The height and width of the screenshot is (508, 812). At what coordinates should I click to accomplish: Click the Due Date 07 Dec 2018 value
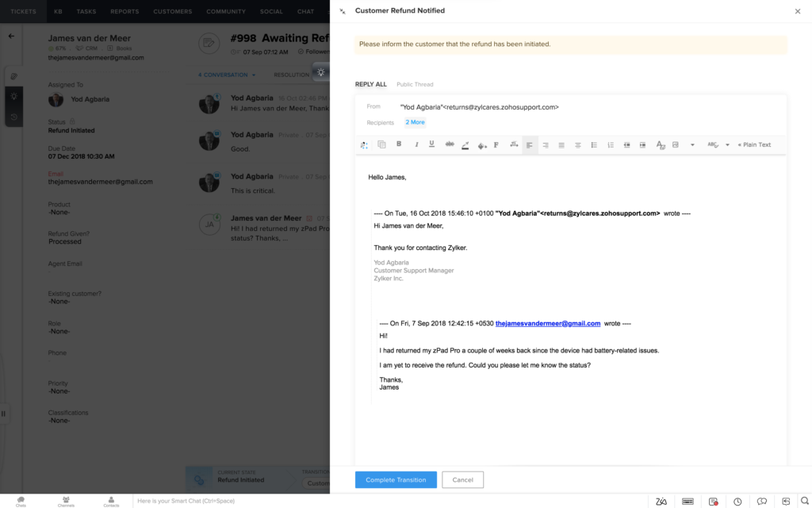(x=82, y=156)
